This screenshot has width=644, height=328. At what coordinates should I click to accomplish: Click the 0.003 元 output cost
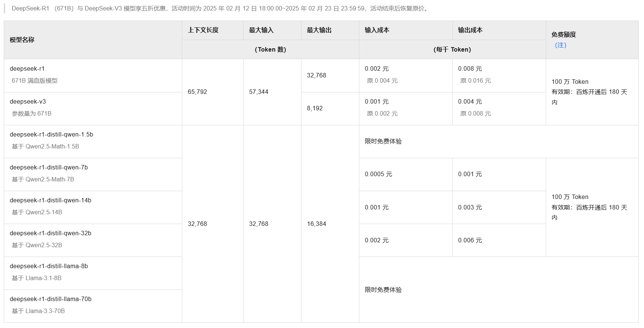coord(470,207)
